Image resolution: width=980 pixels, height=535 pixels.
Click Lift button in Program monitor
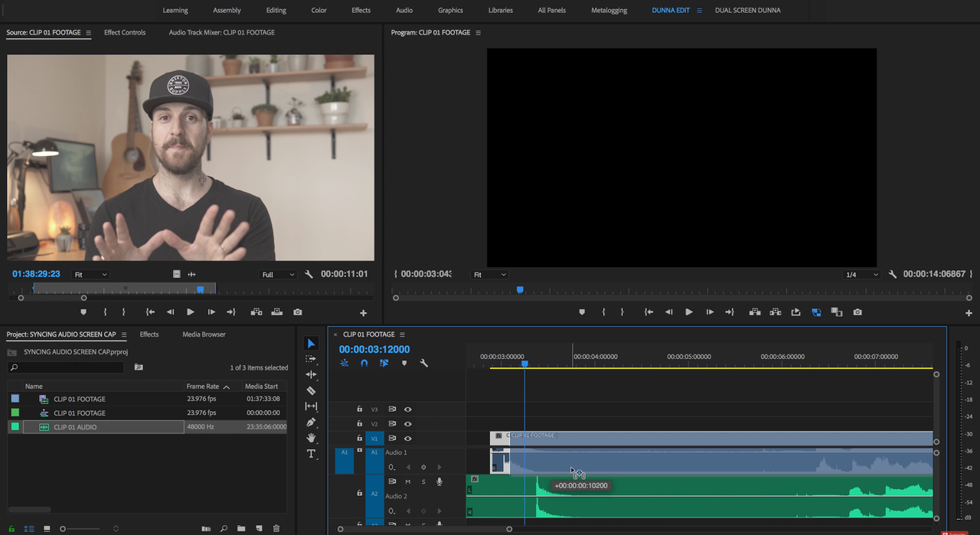(x=755, y=312)
